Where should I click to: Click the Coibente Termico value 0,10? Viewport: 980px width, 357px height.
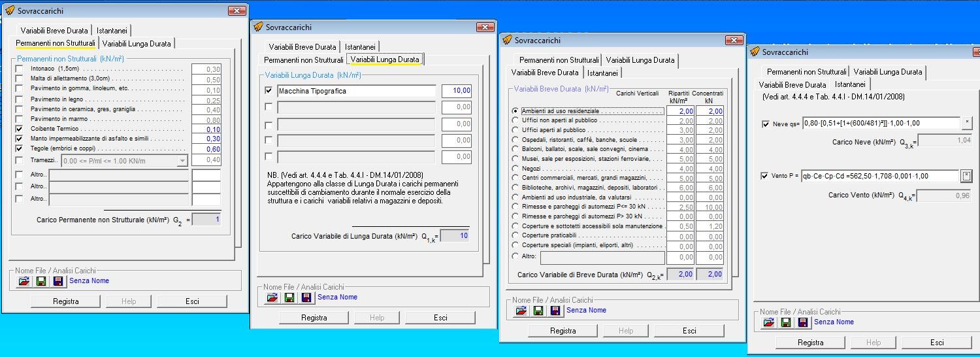pos(206,129)
